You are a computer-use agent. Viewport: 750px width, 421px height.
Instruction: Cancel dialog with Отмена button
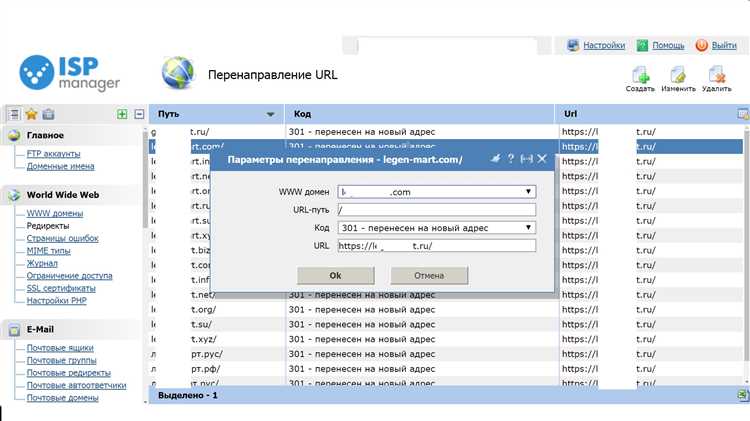[429, 276]
